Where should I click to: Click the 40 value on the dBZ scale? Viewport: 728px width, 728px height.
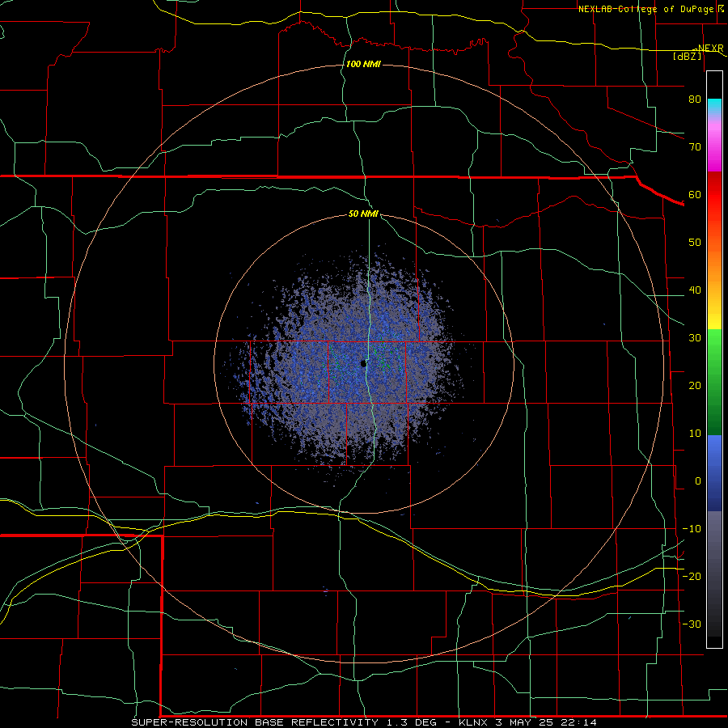[x=695, y=290]
